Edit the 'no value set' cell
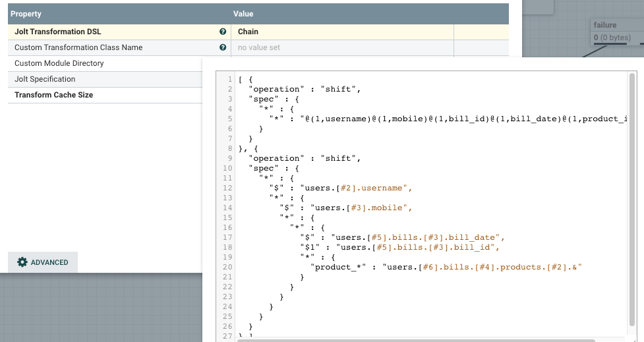This screenshot has width=644, height=342. pos(343,47)
